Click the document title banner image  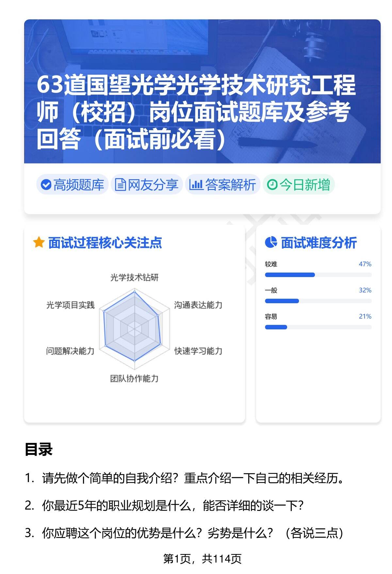(x=202, y=92)
